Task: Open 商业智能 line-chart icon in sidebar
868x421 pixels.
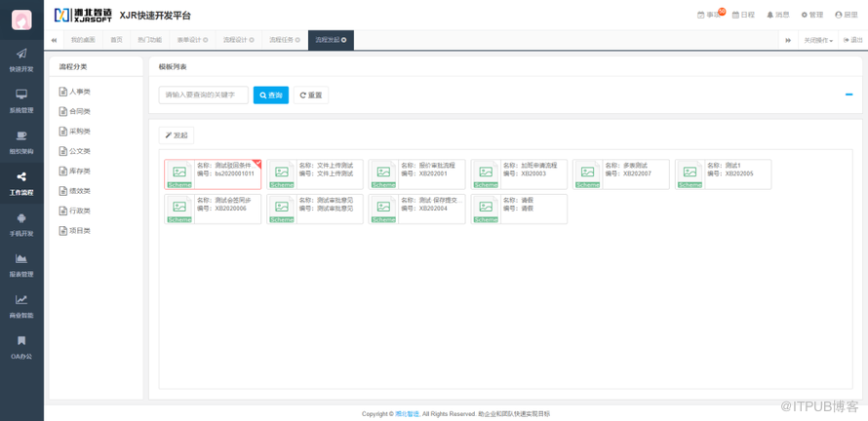Action: (21, 299)
